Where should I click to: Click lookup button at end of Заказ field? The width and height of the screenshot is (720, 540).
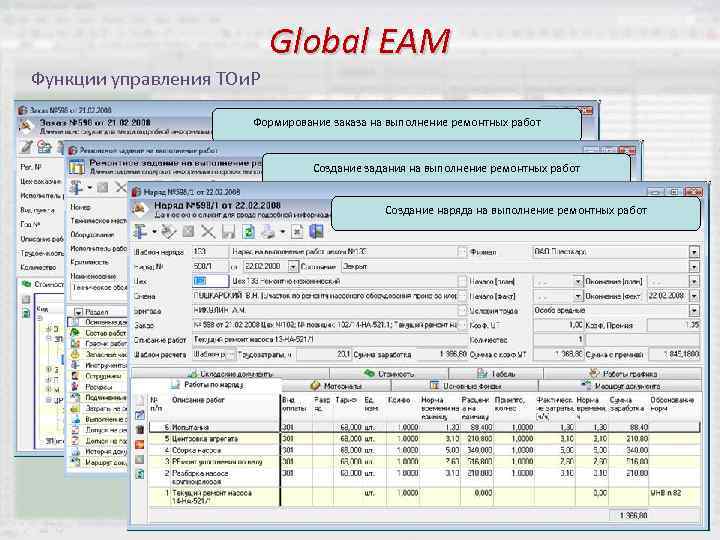pos(462,325)
